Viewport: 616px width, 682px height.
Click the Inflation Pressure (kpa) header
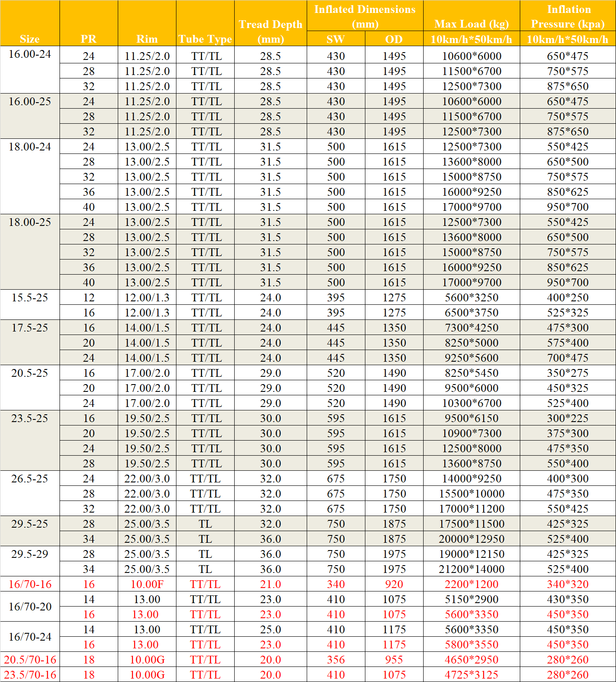click(x=568, y=16)
